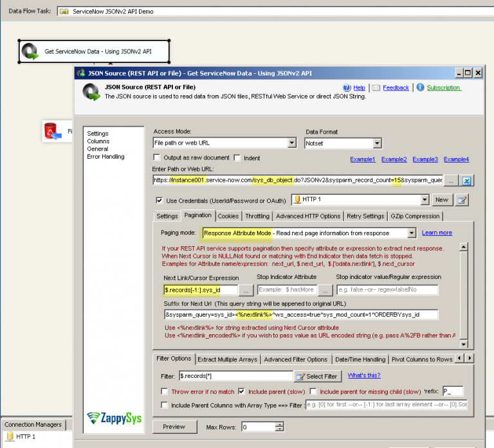Enable Output as raw document checkbox
This screenshot has width=494, height=448.
157,158
